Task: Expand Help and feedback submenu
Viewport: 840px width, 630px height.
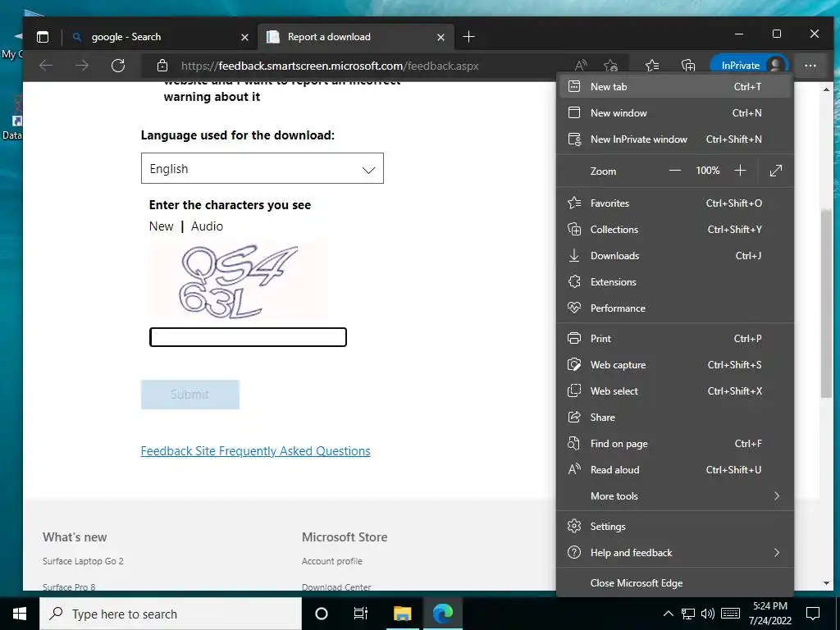Action: 675,554
